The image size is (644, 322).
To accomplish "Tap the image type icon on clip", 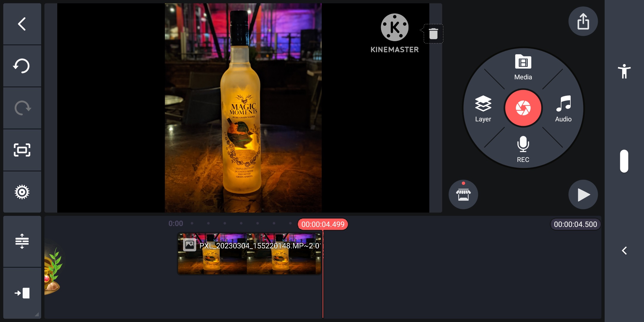I will pos(189,245).
